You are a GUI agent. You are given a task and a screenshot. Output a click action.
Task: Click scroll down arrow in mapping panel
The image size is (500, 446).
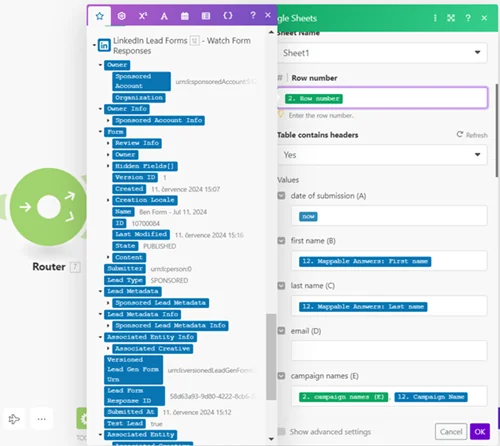click(x=271, y=439)
